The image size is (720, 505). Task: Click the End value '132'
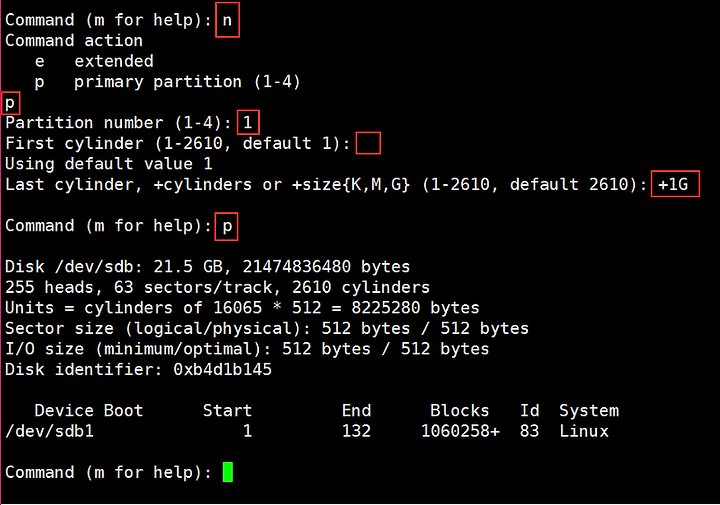356,431
